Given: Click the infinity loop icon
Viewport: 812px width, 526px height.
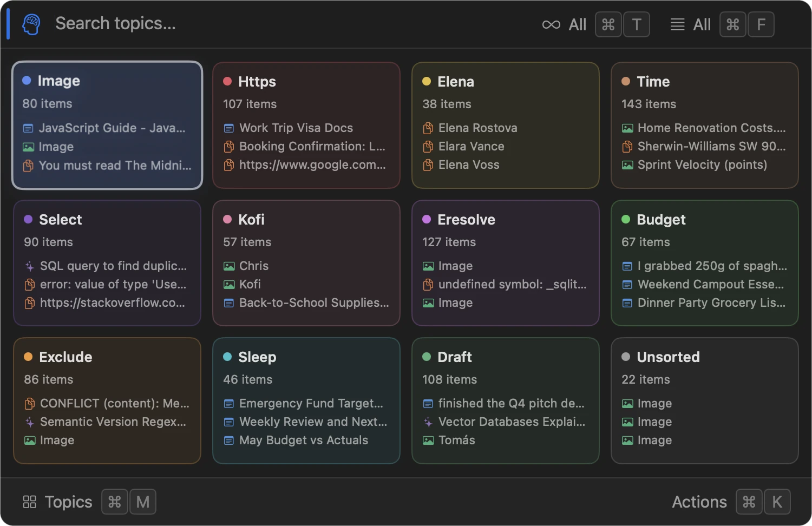Looking at the screenshot, I should pos(551,25).
